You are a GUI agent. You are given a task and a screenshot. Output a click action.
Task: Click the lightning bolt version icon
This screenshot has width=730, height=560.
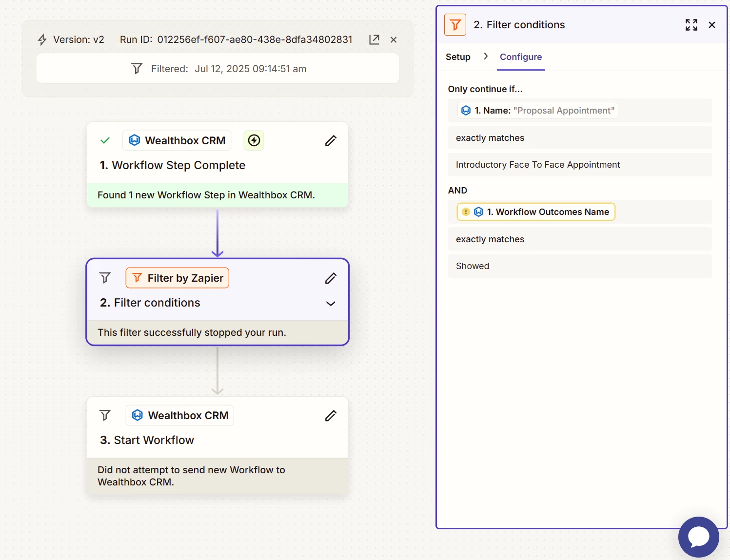click(42, 39)
